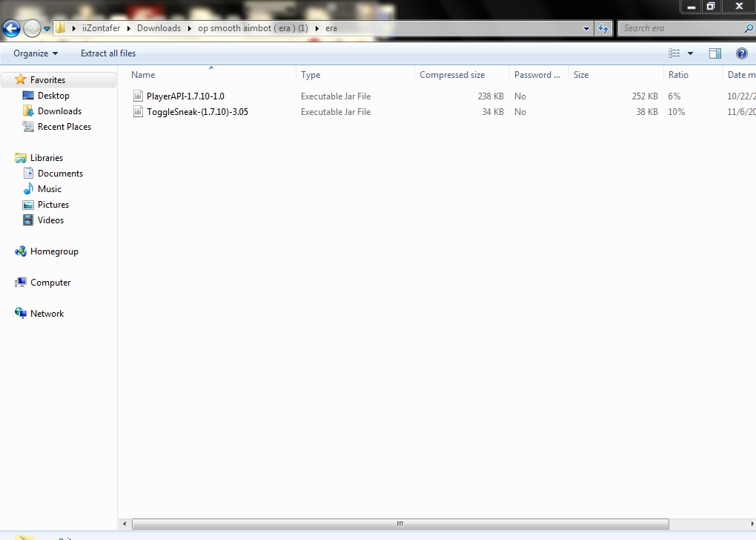The image size is (756, 540).
Task: Click the ToggleSneak jar file icon
Action: click(x=138, y=111)
